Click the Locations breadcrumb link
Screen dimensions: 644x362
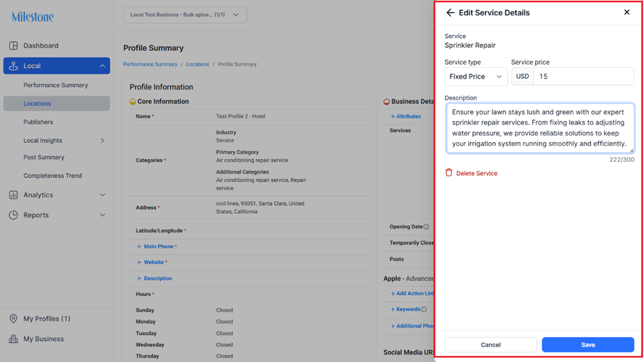point(198,65)
